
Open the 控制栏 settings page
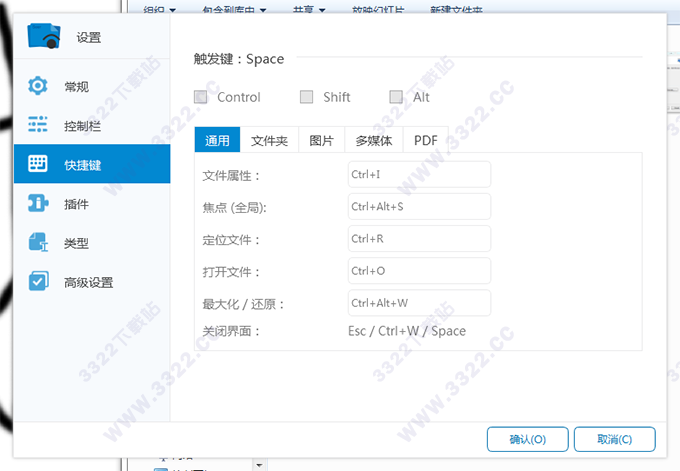click(x=92, y=125)
